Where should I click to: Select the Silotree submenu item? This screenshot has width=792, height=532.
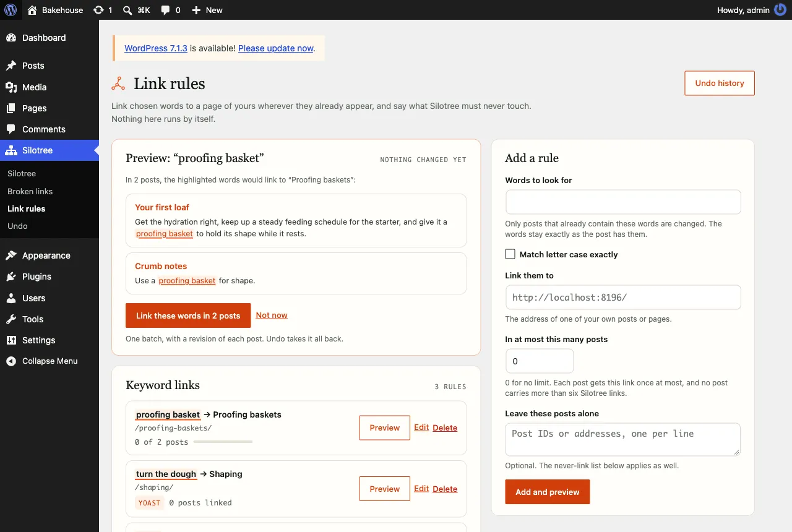click(22, 174)
